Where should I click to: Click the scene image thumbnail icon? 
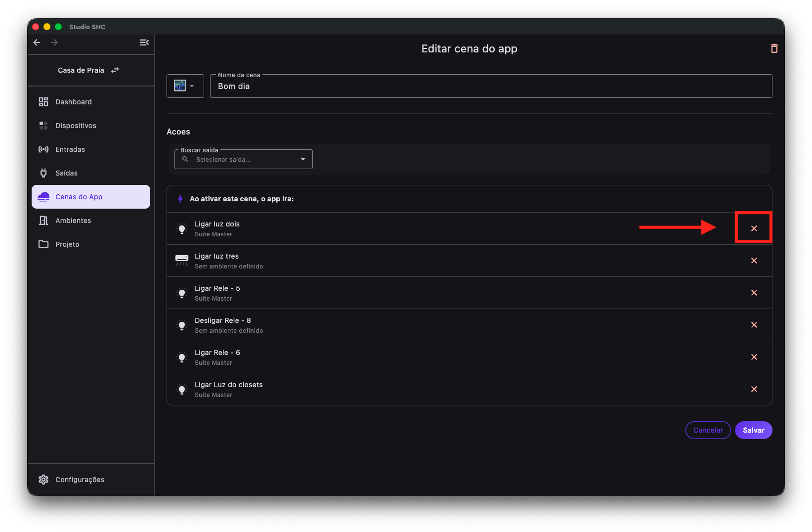pos(180,86)
